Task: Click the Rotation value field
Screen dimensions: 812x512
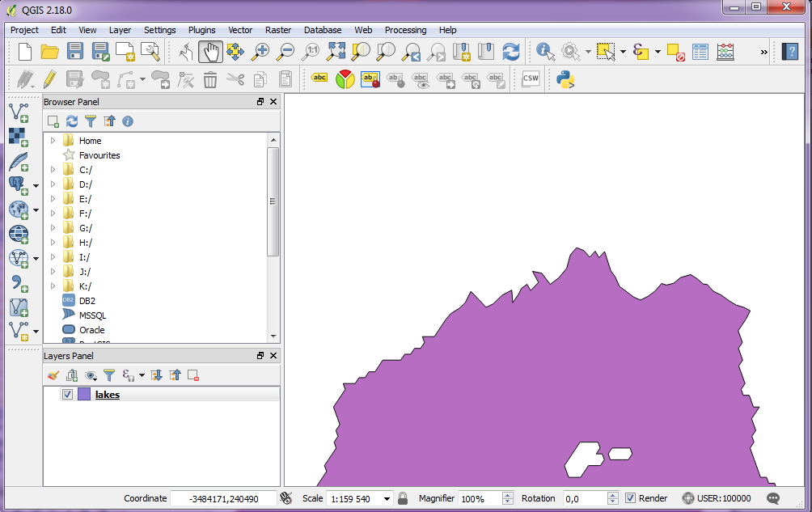Action: (586, 498)
